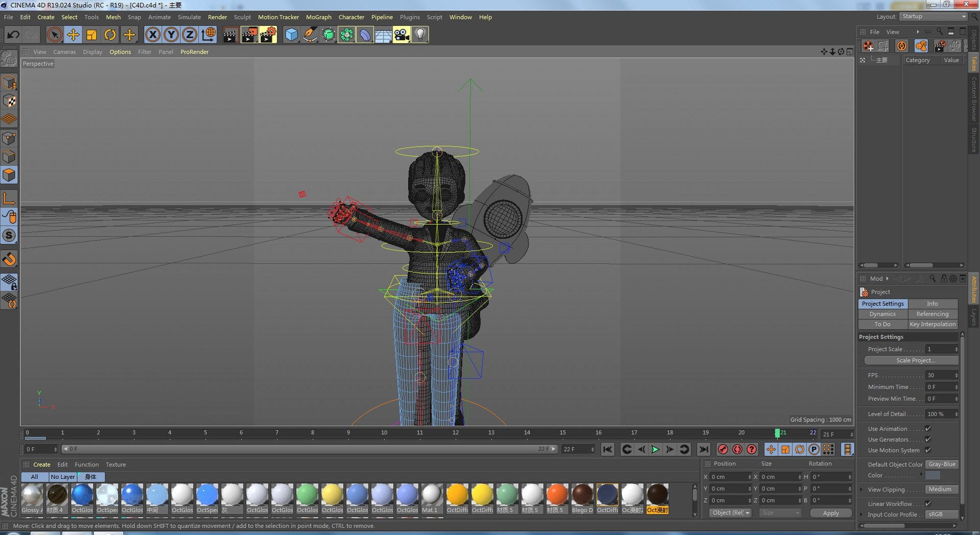The height and width of the screenshot is (535, 980).
Task: Click the frame 10 timeline marker
Action: point(384,433)
